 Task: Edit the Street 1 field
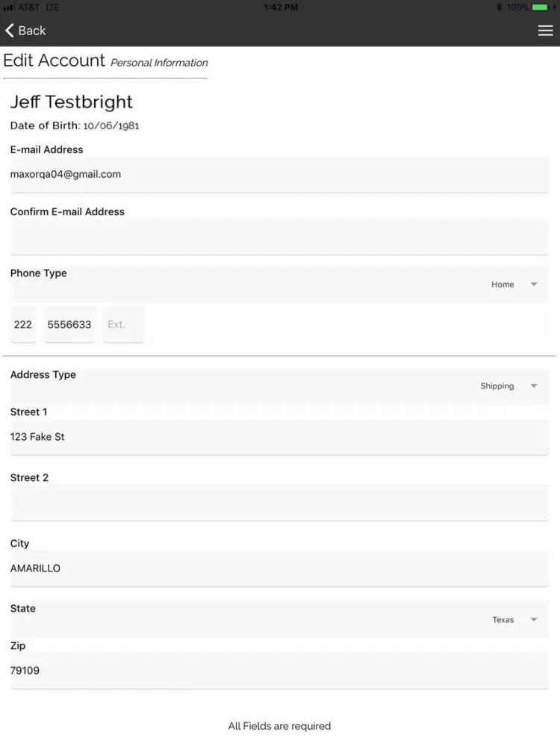coord(279,437)
